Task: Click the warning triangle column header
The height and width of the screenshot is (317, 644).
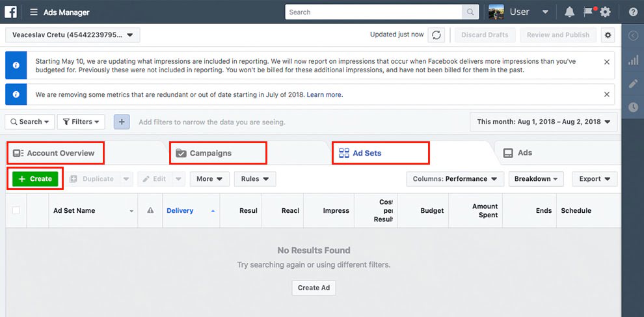Action: coord(150,210)
